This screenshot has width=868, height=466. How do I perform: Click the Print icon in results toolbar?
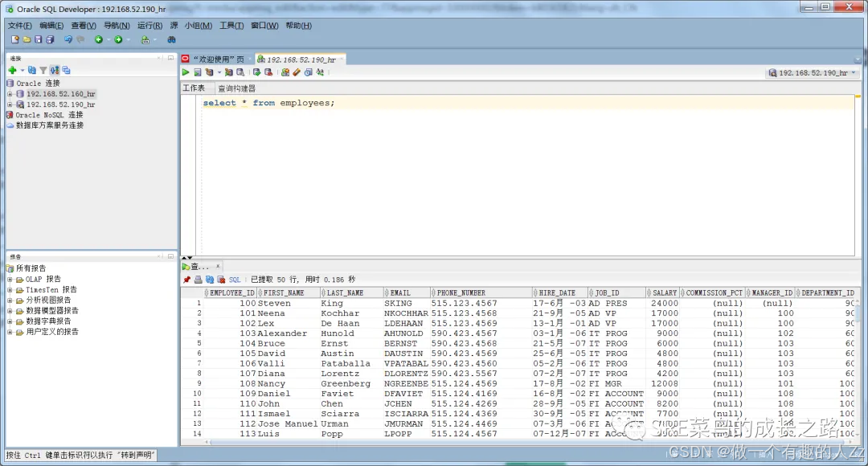click(199, 280)
